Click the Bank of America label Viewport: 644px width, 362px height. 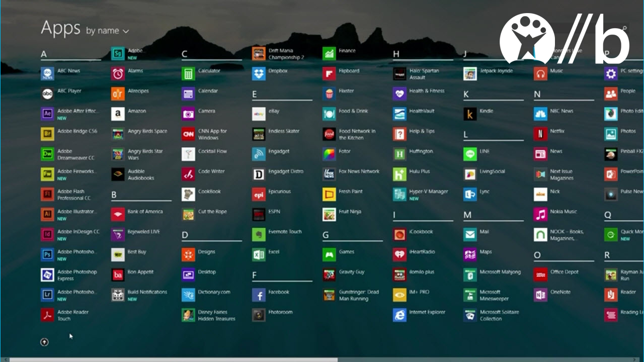pos(145,212)
